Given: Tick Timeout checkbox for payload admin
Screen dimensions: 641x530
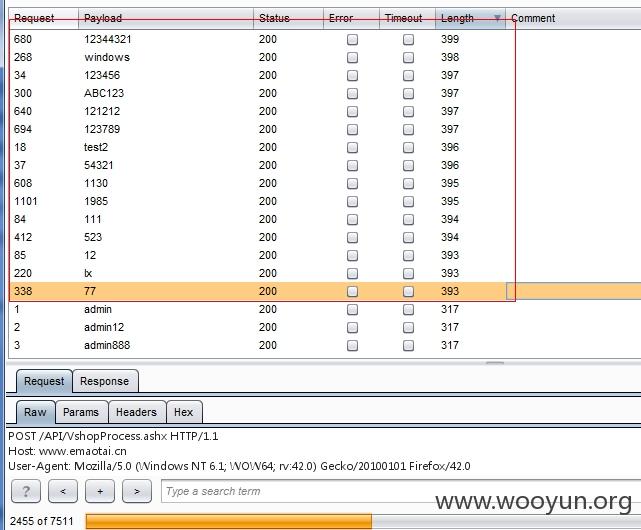Looking at the screenshot, I should pyautogui.click(x=408, y=309).
